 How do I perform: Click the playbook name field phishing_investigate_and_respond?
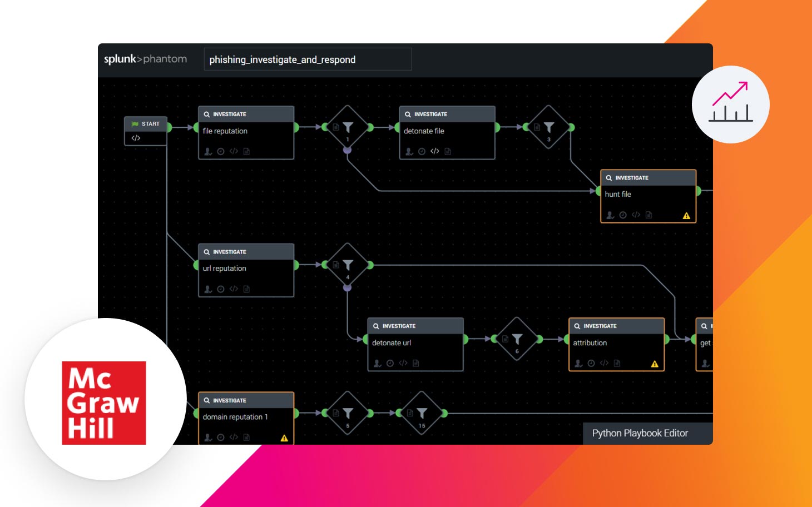308,59
